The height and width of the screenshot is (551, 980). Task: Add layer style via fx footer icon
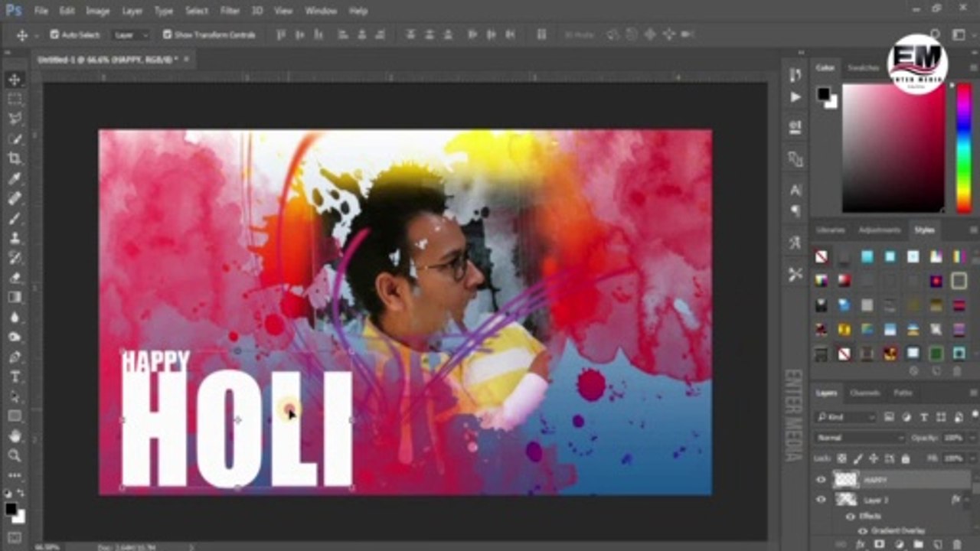(x=859, y=544)
